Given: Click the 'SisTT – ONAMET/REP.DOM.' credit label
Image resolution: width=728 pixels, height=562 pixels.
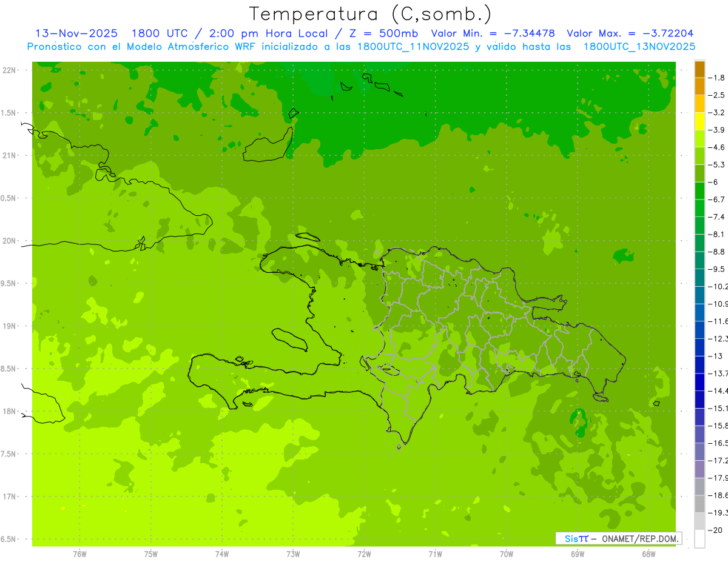Looking at the screenshot, I should tap(618, 538).
